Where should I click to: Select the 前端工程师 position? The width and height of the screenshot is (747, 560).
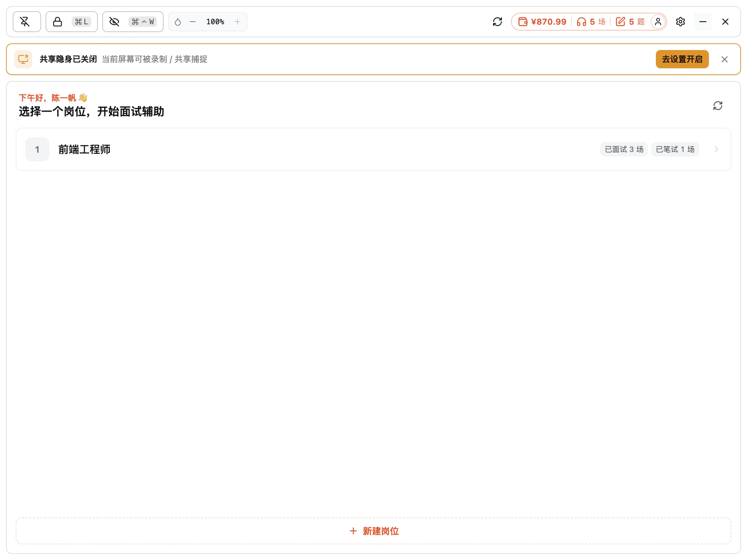tap(373, 149)
